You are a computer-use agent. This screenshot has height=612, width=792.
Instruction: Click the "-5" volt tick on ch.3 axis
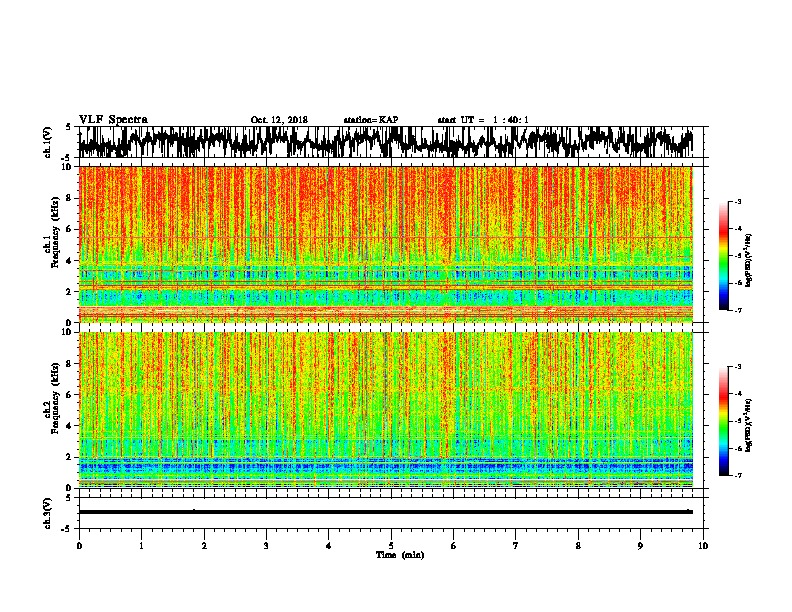67,529
